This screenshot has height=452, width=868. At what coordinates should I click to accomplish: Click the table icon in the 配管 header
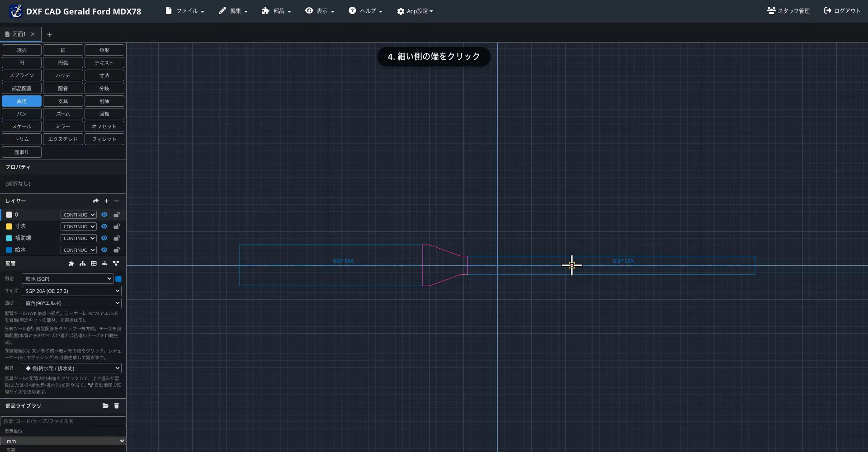coord(94,264)
